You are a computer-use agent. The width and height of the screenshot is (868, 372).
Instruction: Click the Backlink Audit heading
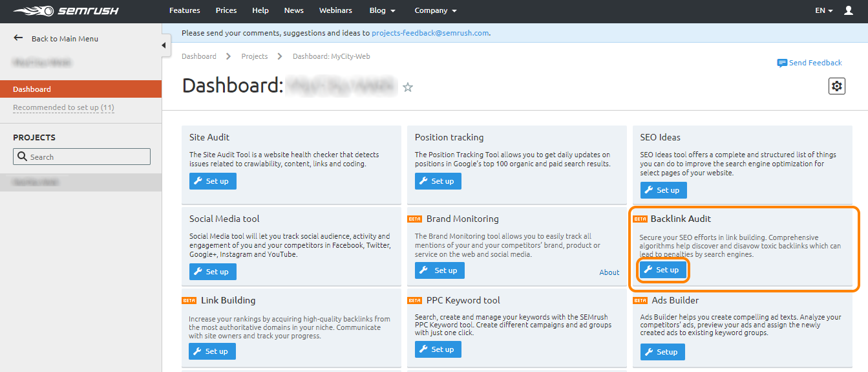point(681,219)
